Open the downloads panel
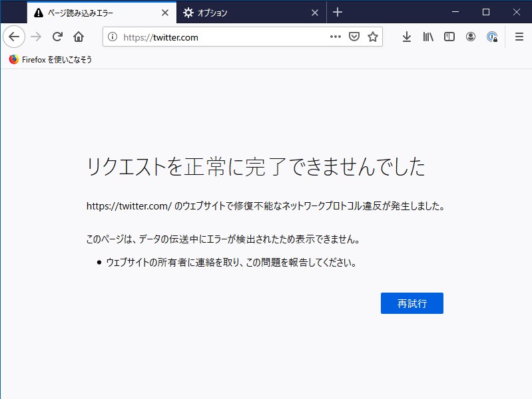 tap(406, 37)
